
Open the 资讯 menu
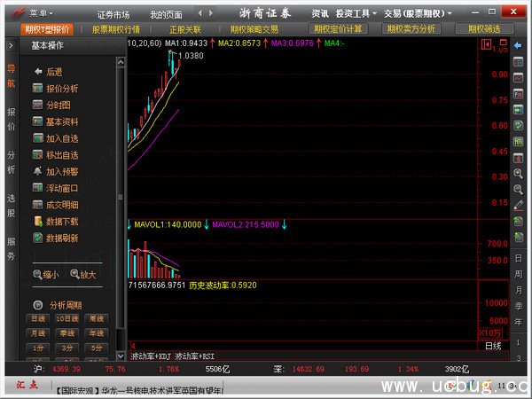(320, 13)
